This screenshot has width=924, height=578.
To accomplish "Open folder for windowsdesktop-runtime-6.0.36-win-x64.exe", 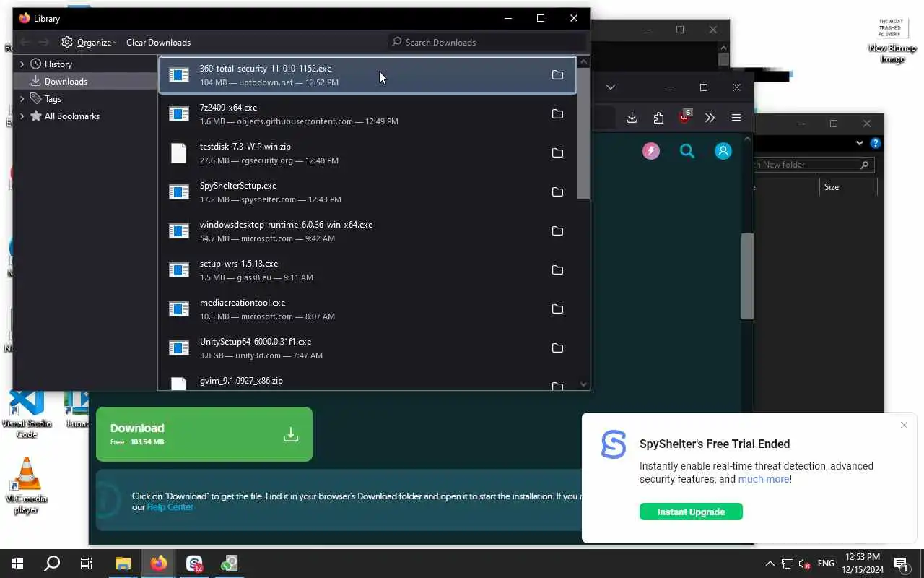I will pos(557,231).
